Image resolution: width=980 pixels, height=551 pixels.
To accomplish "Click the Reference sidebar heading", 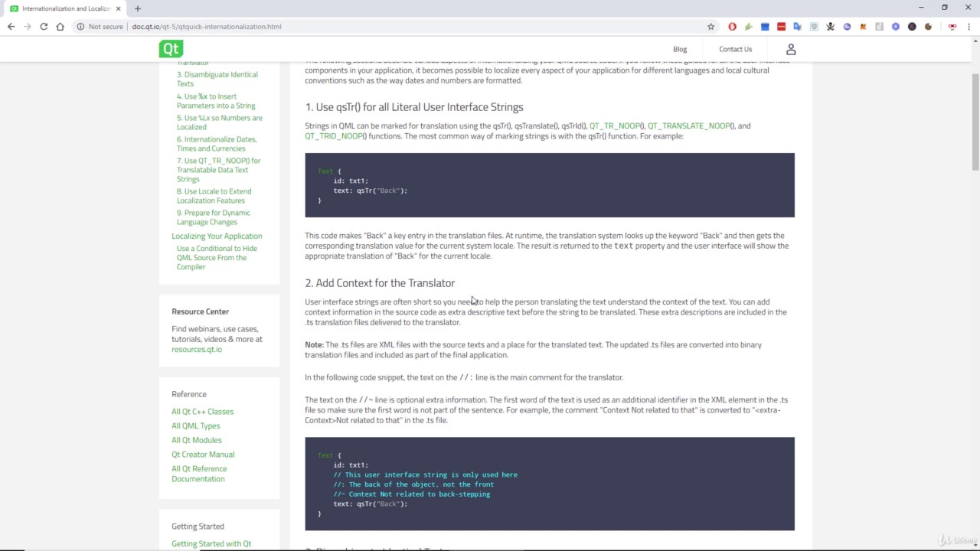I will 189,394.
